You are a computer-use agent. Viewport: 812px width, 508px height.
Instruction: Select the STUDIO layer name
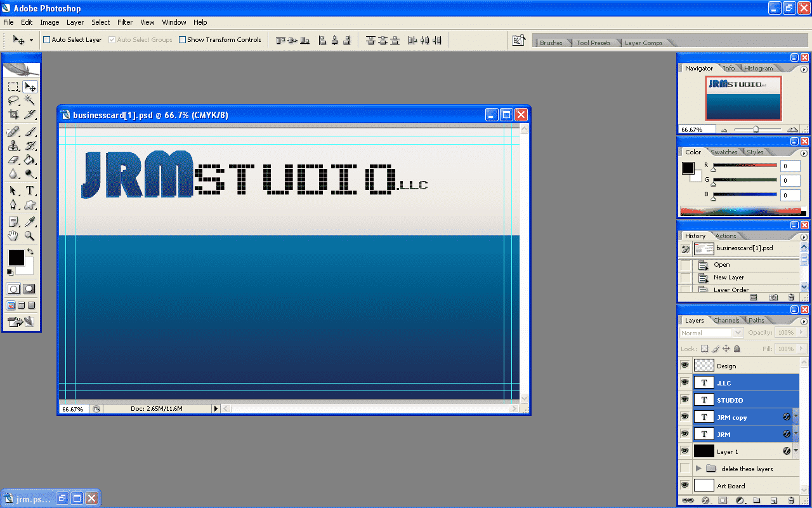tap(730, 400)
